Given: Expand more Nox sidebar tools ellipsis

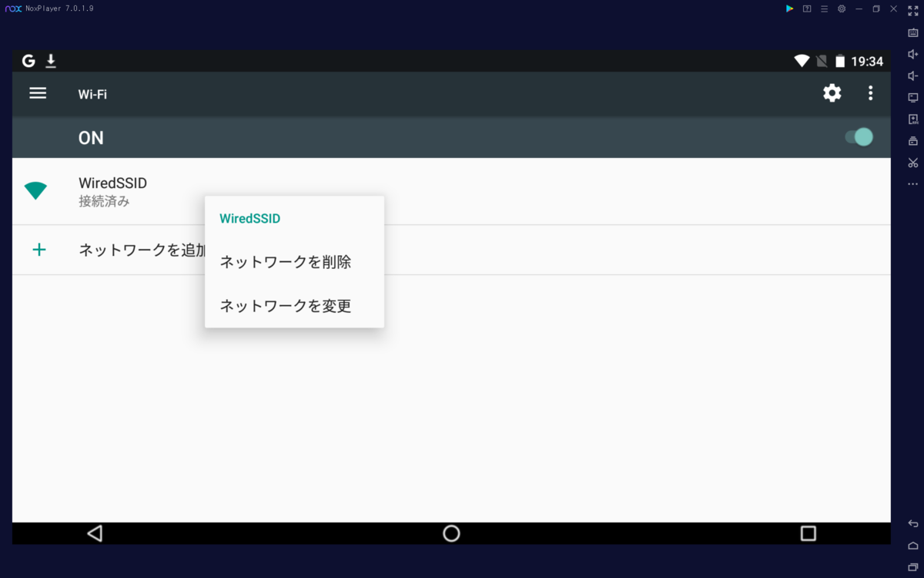Looking at the screenshot, I should coord(913,184).
